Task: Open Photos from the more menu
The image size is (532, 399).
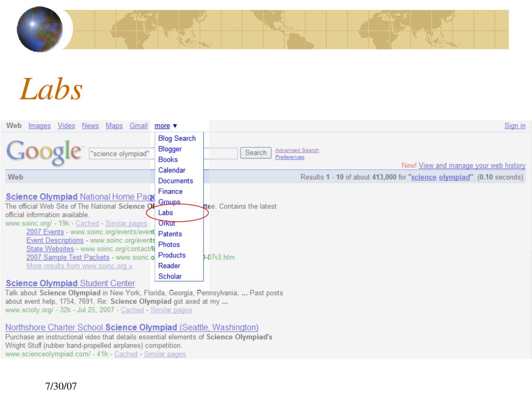Action: pyautogui.click(x=169, y=245)
